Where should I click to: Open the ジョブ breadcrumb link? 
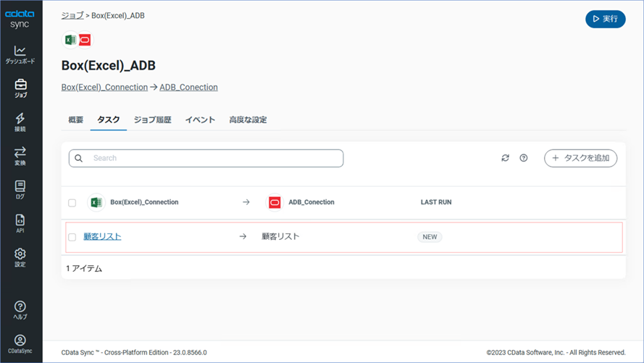[x=72, y=16]
